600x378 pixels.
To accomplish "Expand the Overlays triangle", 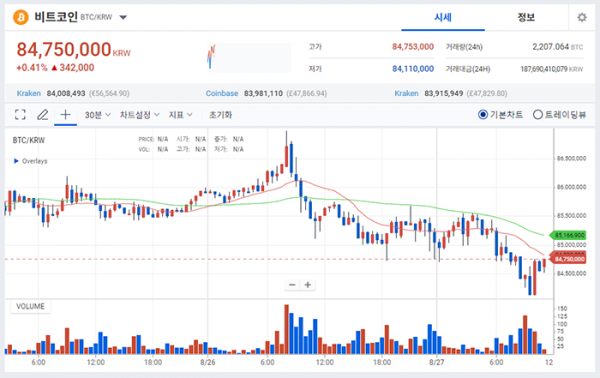I will (16, 161).
